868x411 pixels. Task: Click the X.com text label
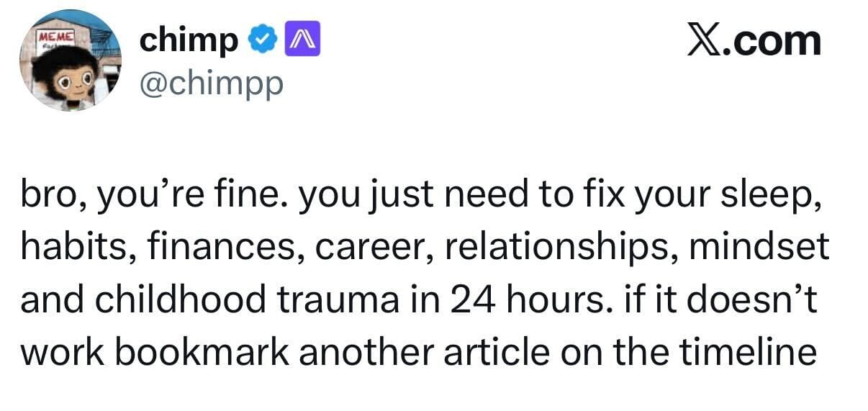pos(754,40)
